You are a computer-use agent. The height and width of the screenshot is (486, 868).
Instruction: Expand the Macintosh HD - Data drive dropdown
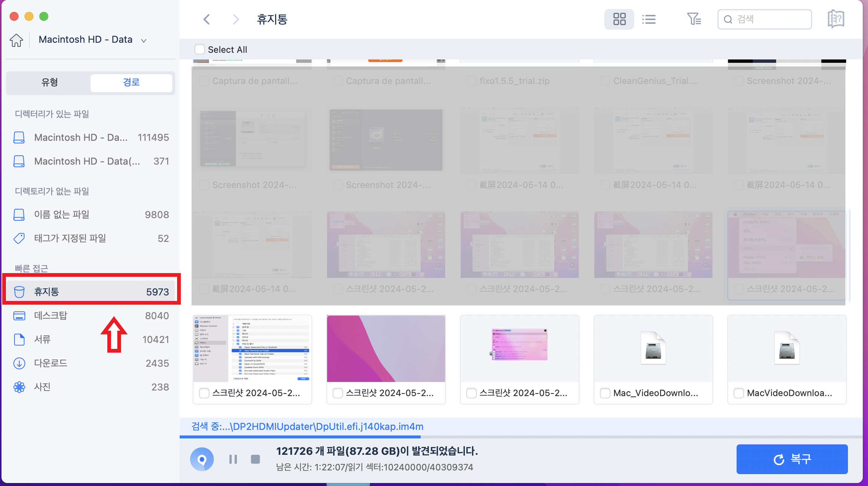[145, 40]
